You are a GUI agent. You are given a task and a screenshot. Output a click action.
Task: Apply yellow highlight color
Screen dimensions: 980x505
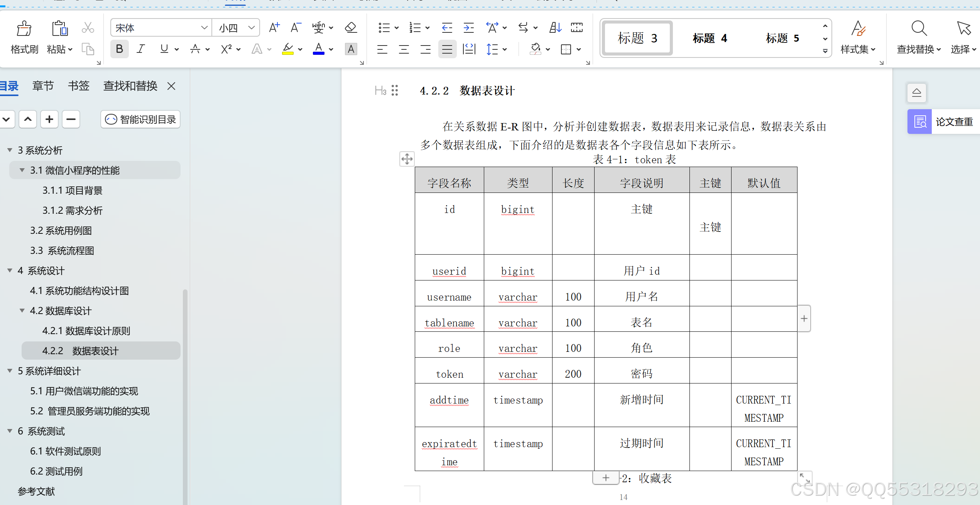(x=288, y=49)
